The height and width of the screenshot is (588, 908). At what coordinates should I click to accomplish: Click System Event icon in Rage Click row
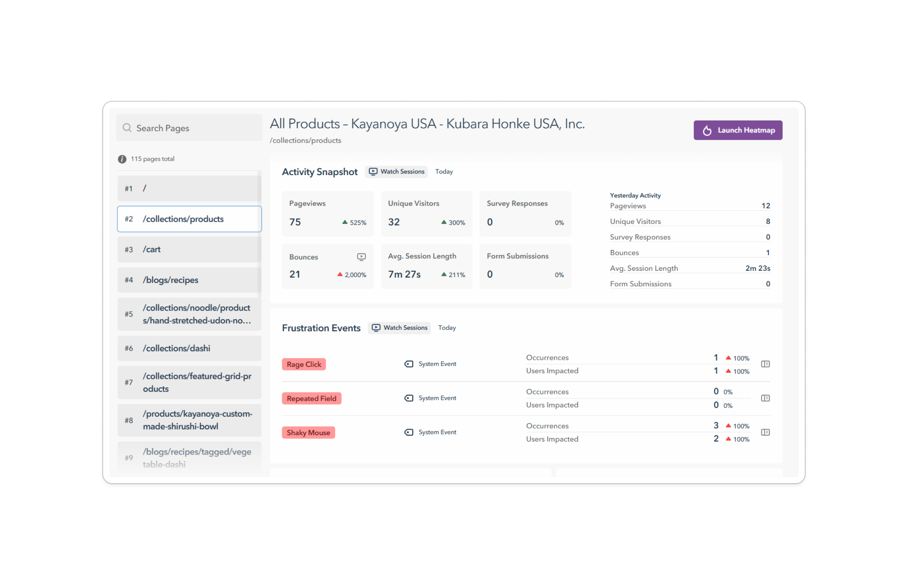(409, 364)
